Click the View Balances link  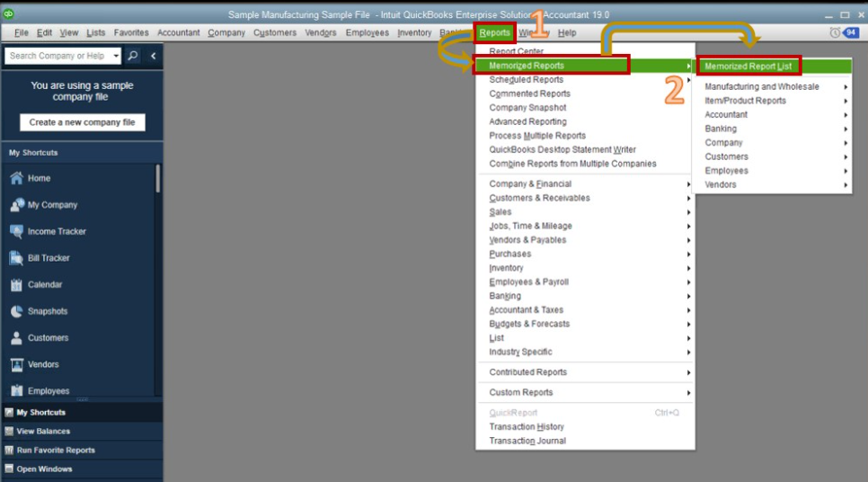[43, 431]
